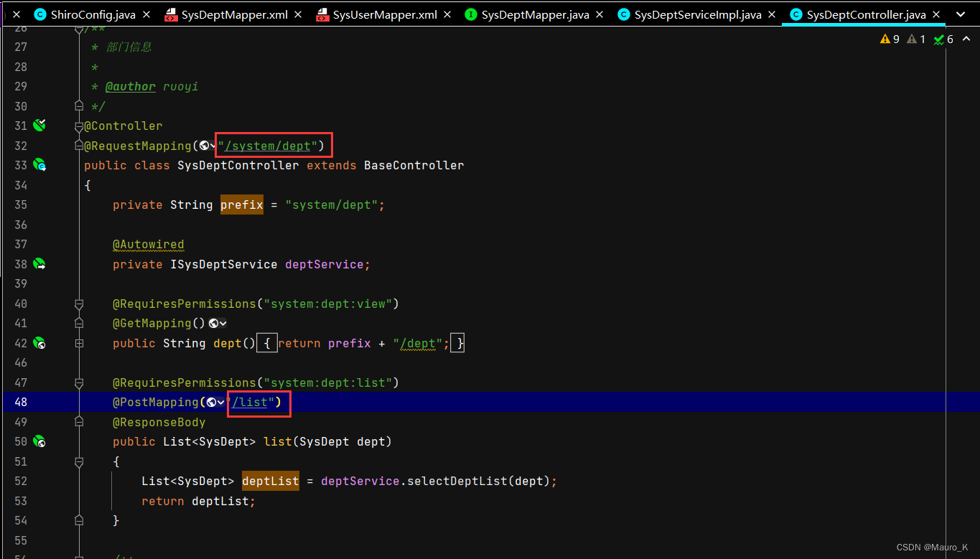Click the autowired dependency gutter icon on line 38
The width and height of the screenshot is (980, 559).
pyautogui.click(x=39, y=264)
